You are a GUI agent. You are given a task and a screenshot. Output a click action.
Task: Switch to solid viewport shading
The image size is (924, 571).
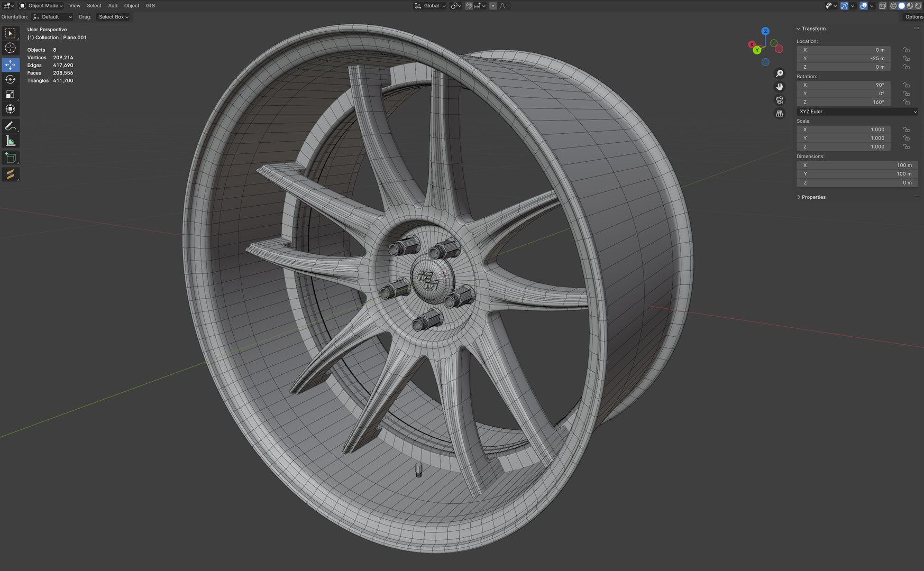click(901, 6)
